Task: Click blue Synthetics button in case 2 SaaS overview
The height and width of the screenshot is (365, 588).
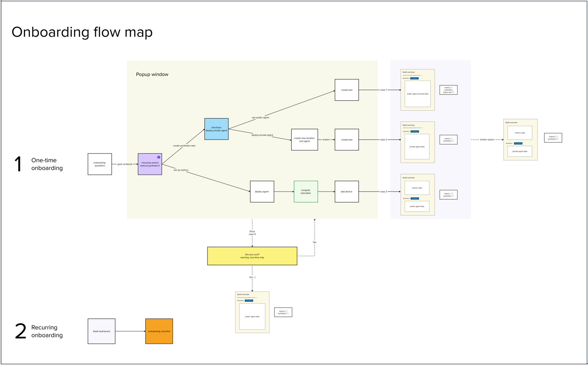Action: [415, 131]
